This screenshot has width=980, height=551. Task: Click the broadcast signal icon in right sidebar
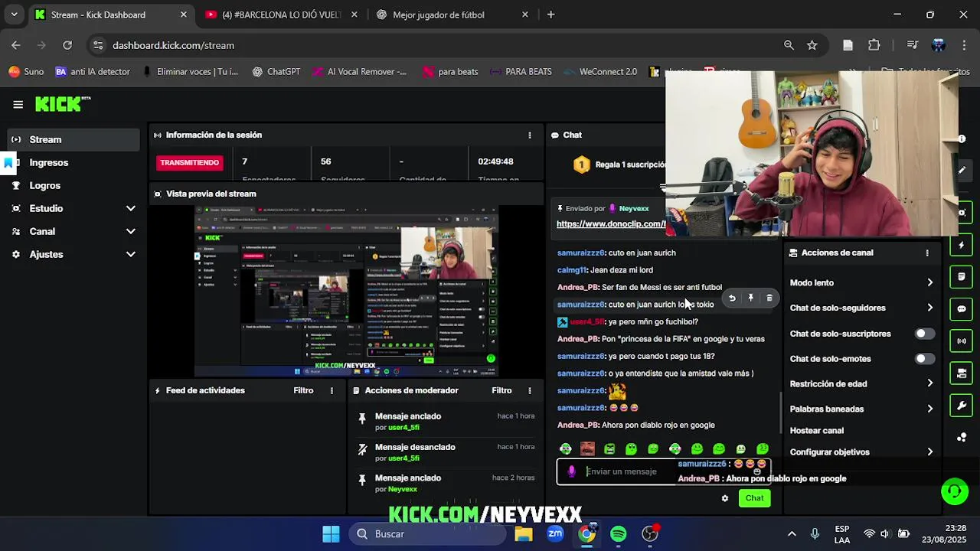click(962, 341)
